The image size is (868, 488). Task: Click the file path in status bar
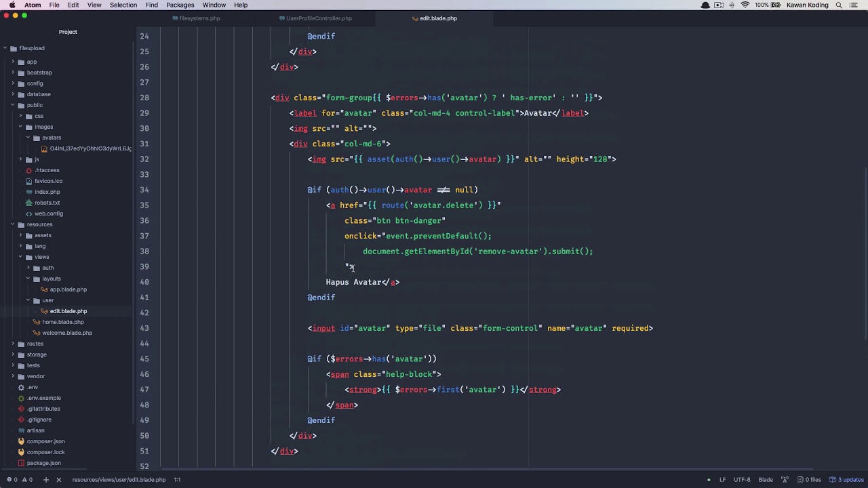point(119,480)
